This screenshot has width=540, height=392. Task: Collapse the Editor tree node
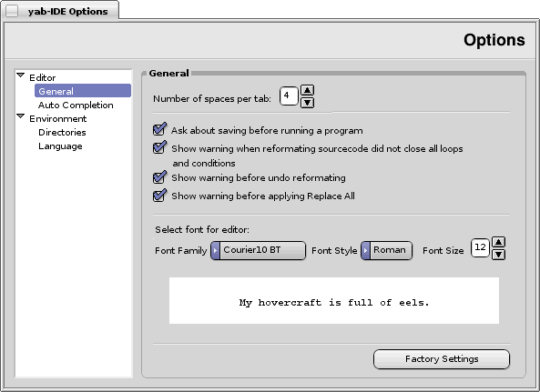(x=21, y=75)
